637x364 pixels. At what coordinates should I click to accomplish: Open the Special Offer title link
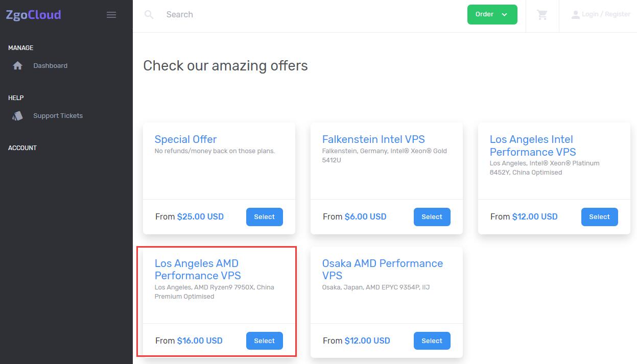(185, 139)
